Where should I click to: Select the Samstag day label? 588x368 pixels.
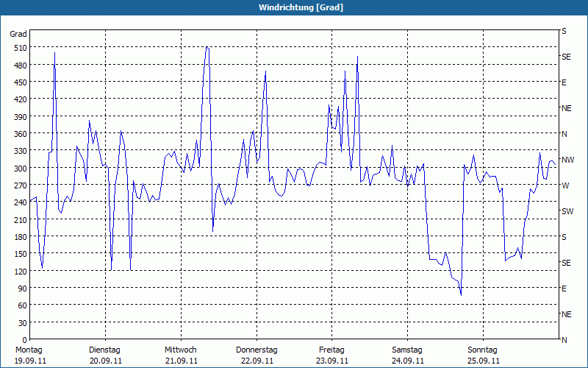407,350
